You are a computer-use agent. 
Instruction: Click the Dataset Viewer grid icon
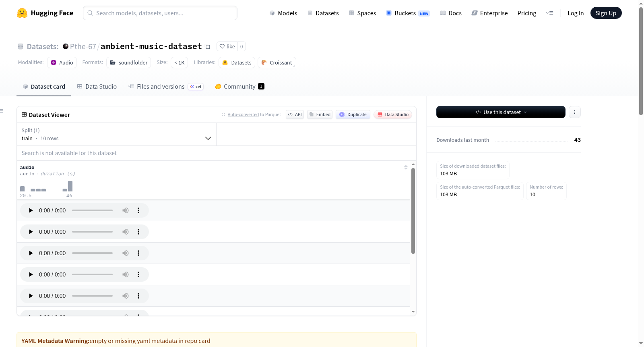pos(24,115)
